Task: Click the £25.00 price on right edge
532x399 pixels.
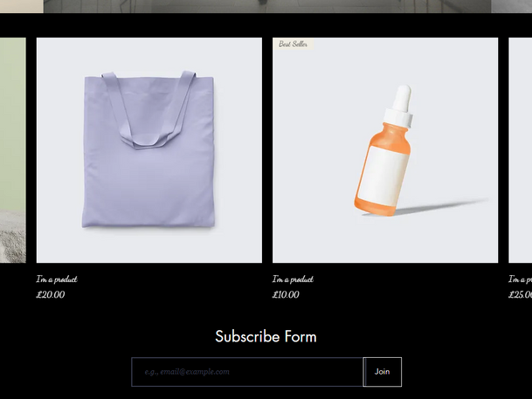Action: click(520, 294)
